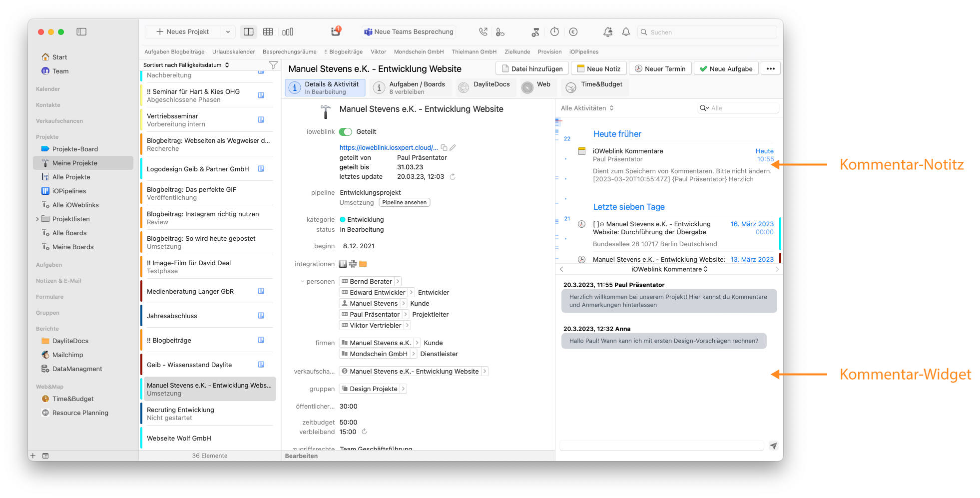This screenshot has width=980, height=498.
Task: Send the comment with paper plane icon
Action: click(773, 446)
